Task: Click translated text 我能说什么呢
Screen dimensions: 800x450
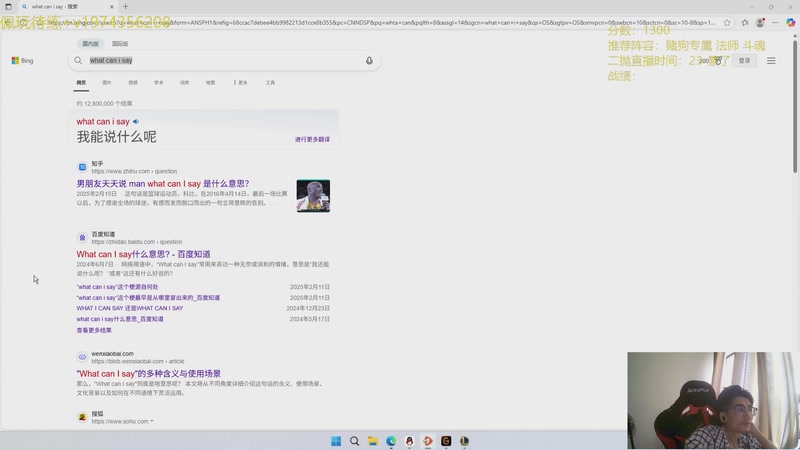Action: click(x=116, y=137)
